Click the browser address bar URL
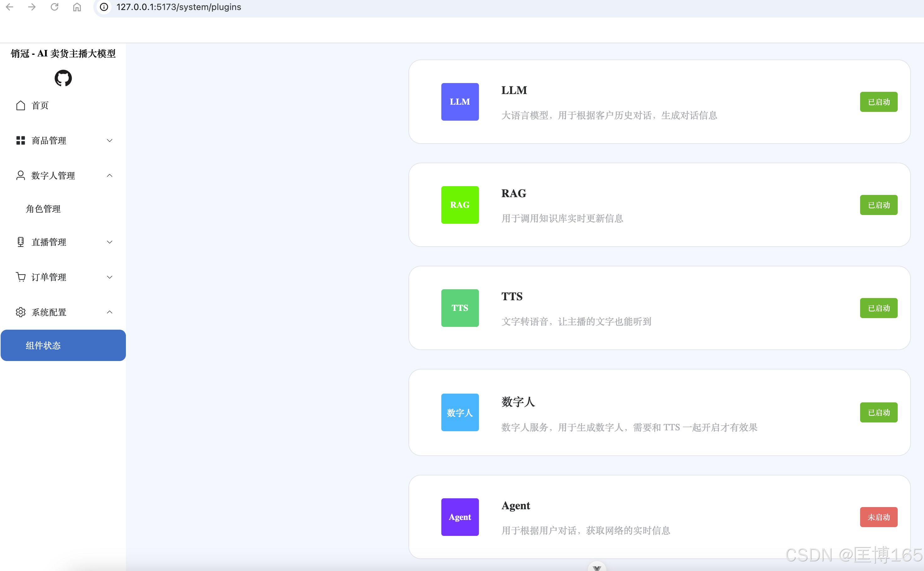 (179, 7)
